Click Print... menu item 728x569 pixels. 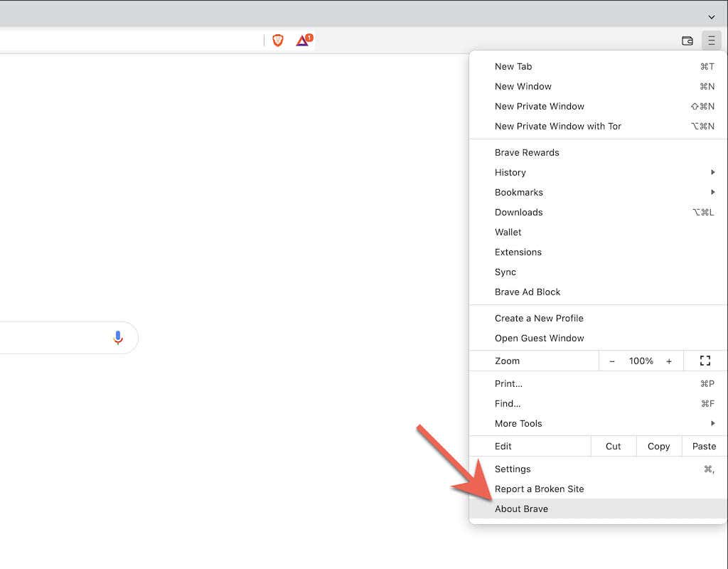point(598,383)
